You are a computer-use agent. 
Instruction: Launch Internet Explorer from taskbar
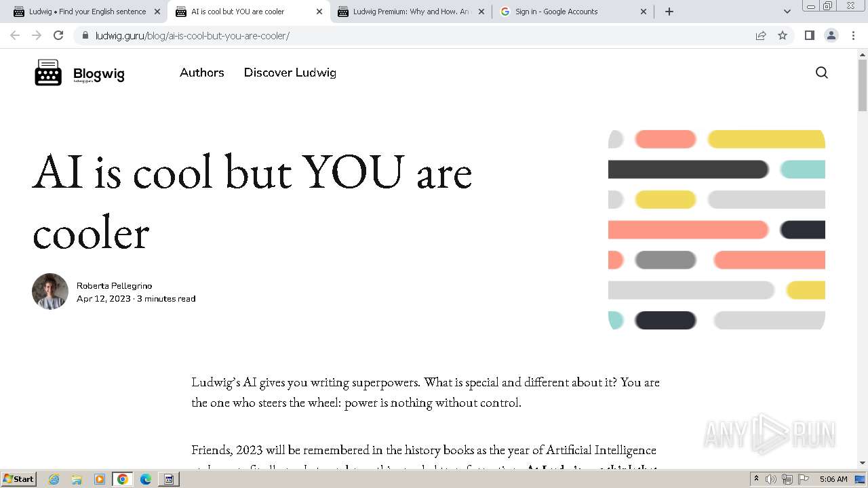54,479
